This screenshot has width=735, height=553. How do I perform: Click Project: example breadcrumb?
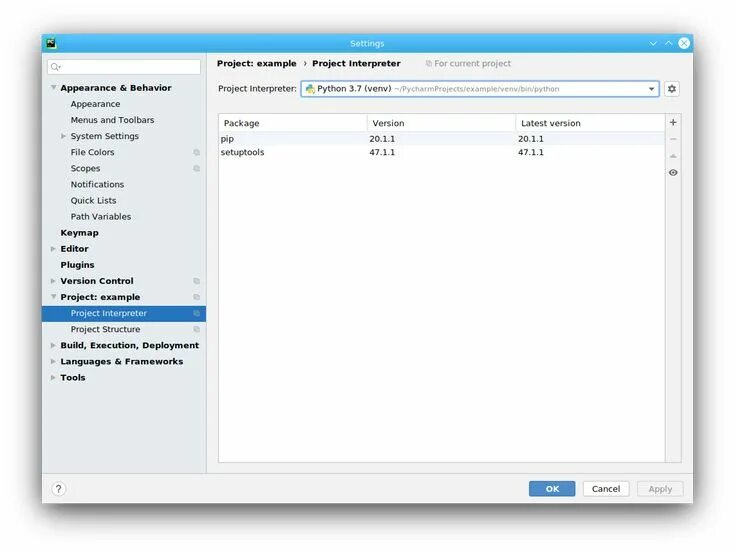[x=256, y=63]
